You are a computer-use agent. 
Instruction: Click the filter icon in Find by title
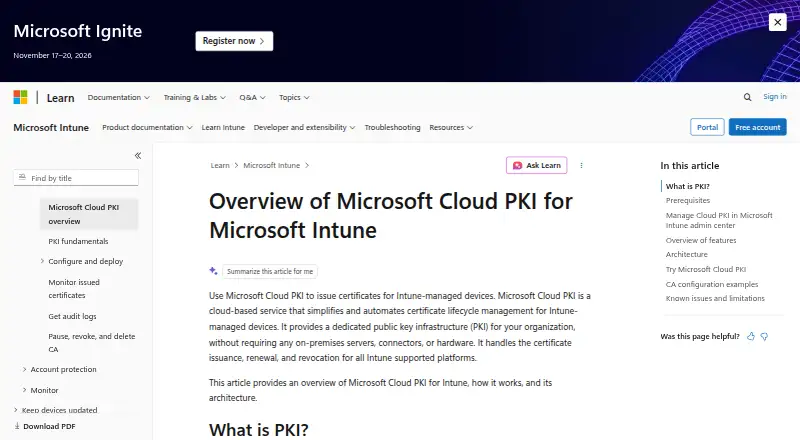(x=22, y=178)
